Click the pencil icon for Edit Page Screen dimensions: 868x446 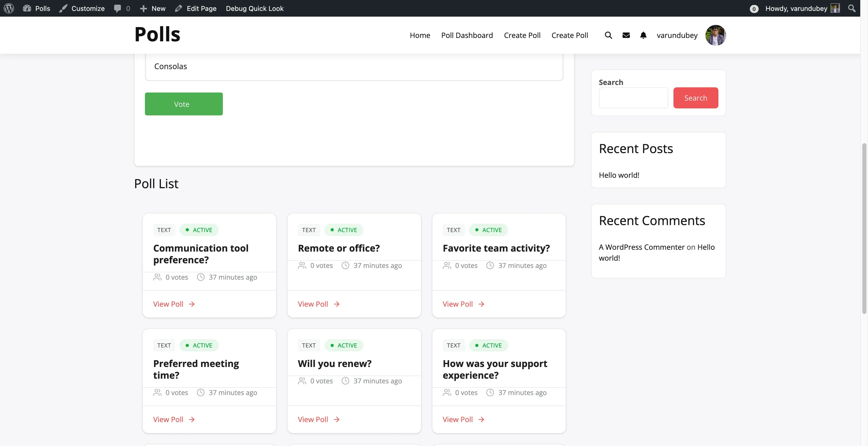click(x=179, y=8)
